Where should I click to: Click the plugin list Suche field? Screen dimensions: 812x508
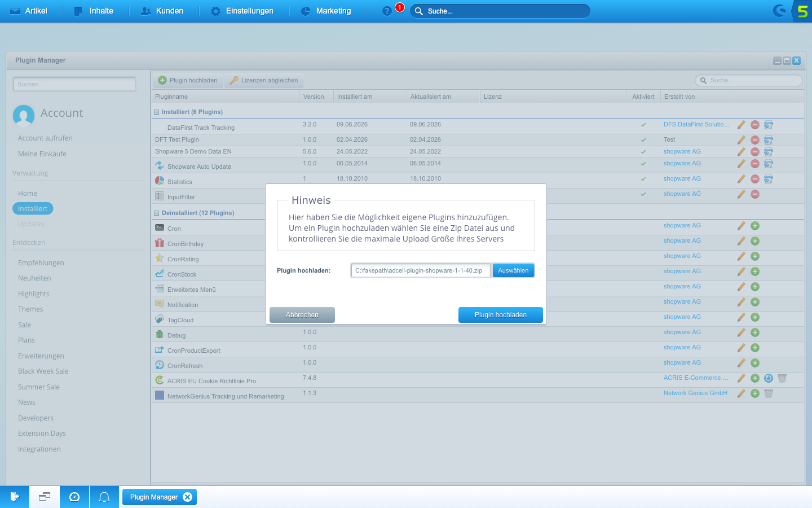[749, 80]
